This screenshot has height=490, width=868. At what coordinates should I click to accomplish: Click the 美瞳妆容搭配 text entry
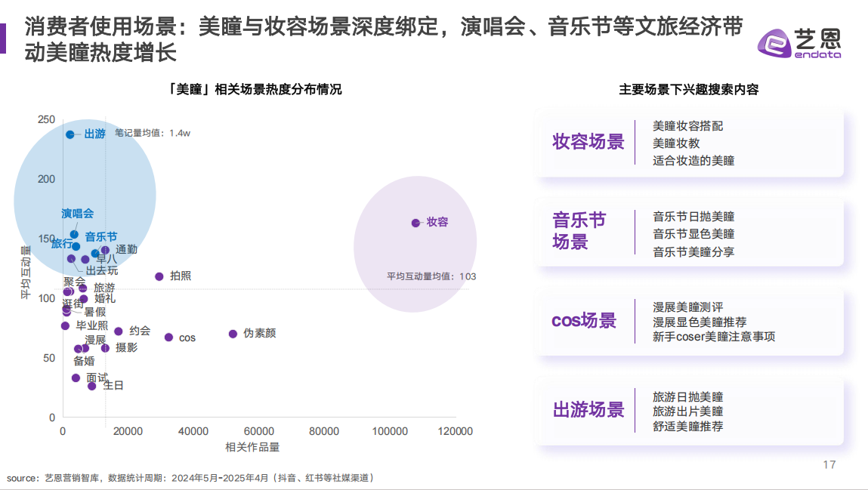(x=687, y=126)
